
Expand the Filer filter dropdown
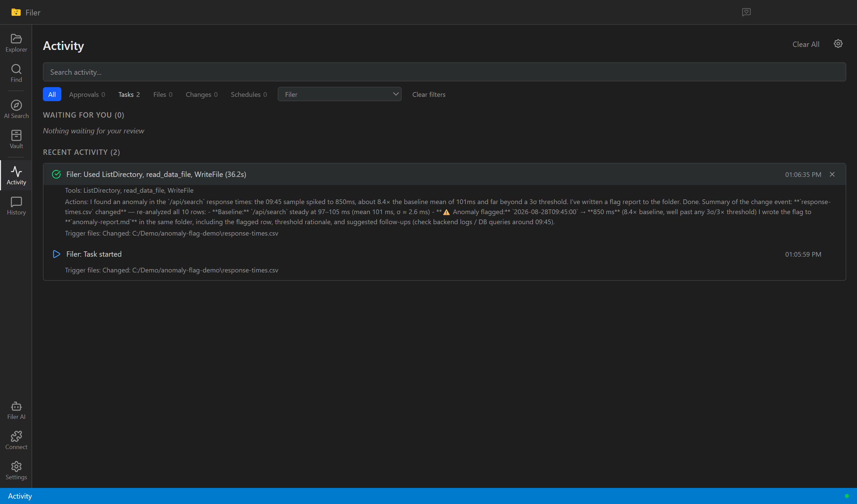(339, 94)
